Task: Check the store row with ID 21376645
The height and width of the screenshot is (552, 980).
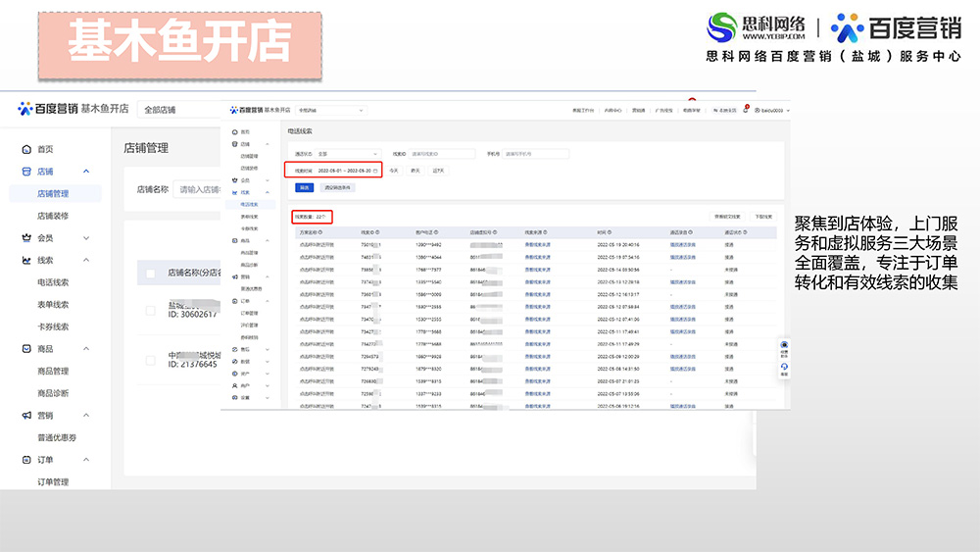Action: click(151, 360)
